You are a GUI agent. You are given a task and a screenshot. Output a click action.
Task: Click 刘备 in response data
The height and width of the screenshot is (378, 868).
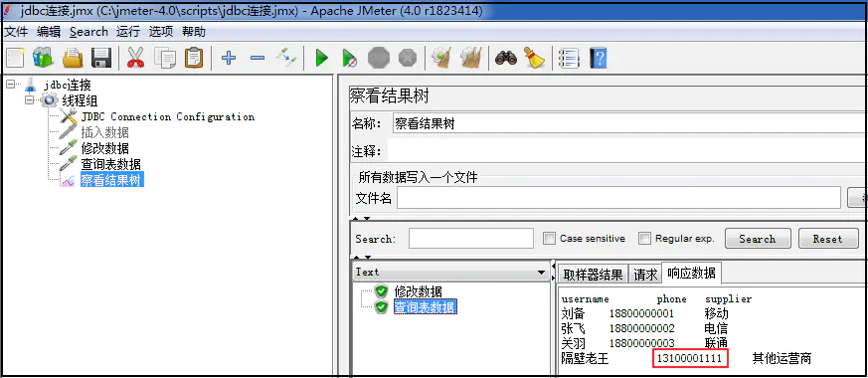click(573, 313)
